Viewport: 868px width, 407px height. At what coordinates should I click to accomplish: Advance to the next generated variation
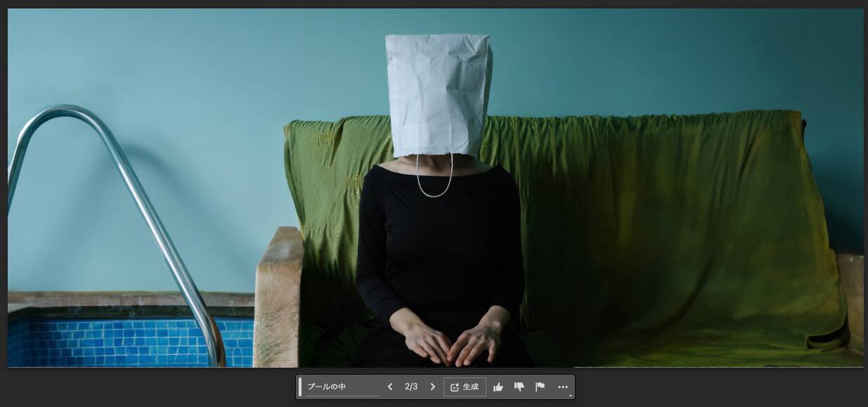point(432,387)
